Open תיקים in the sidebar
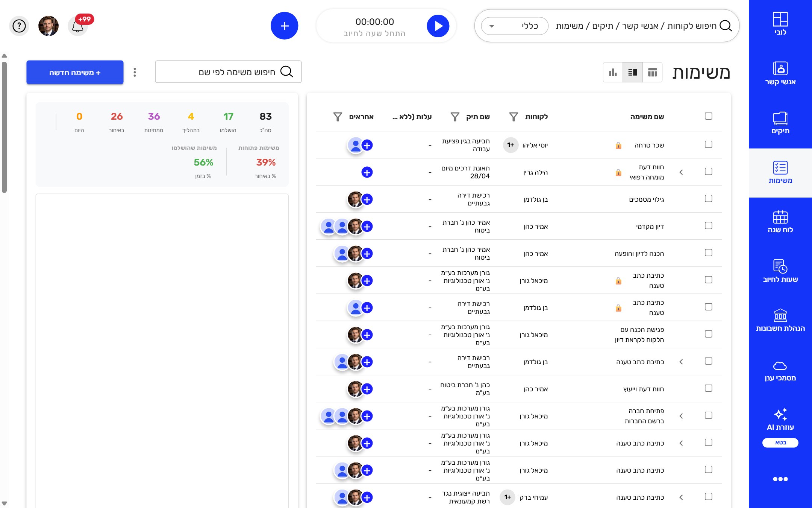The image size is (812, 508). coord(780,123)
